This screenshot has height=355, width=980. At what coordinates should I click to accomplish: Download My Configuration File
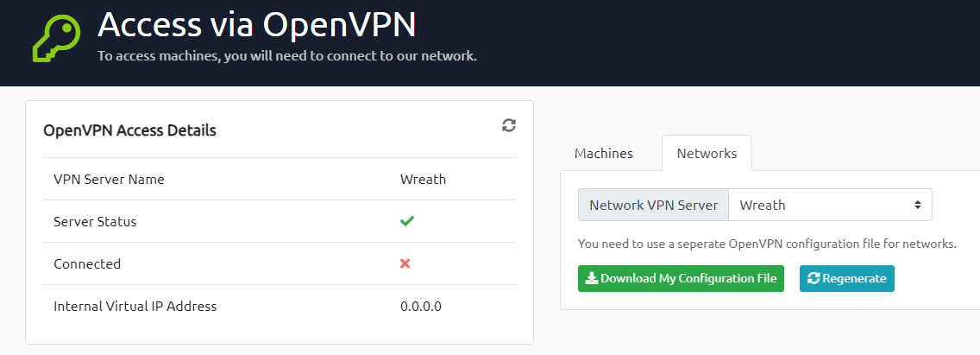coord(681,279)
